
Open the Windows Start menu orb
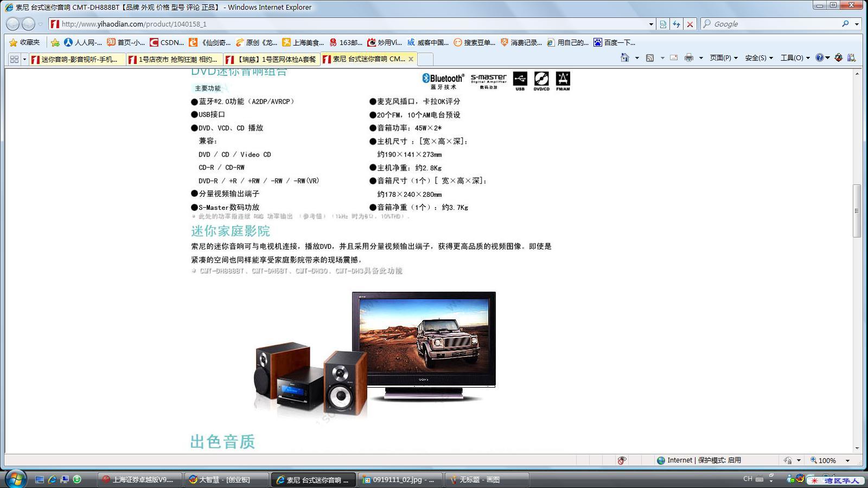pos(15,479)
